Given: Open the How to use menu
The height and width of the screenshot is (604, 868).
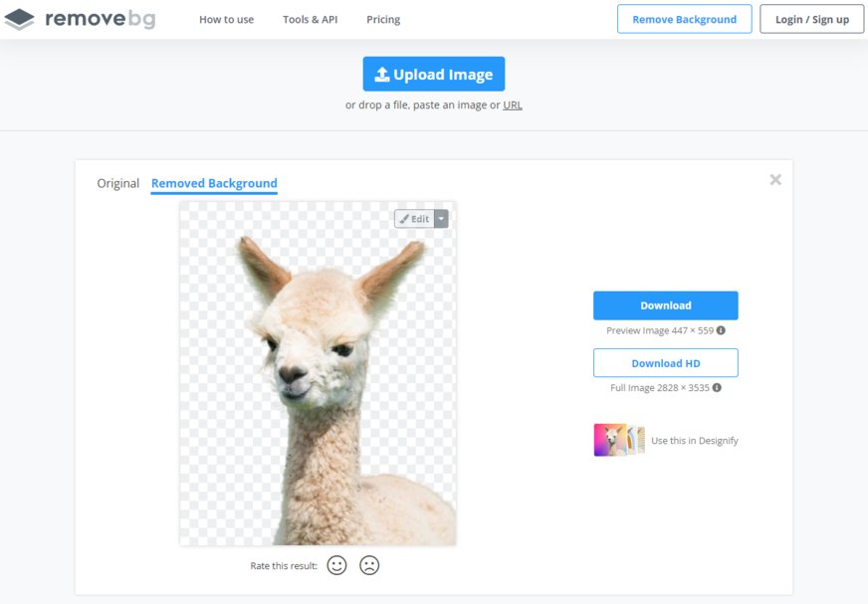Looking at the screenshot, I should pos(226,19).
